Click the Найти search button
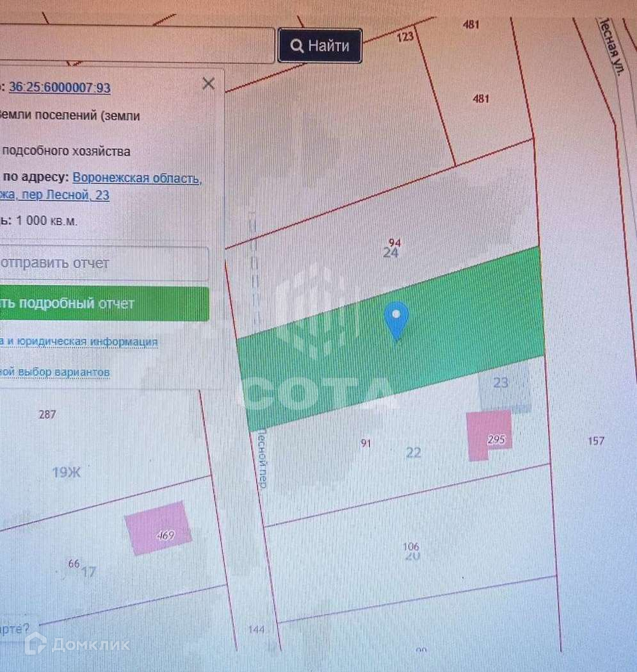Image resolution: width=637 pixels, height=672 pixels. (x=320, y=45)
